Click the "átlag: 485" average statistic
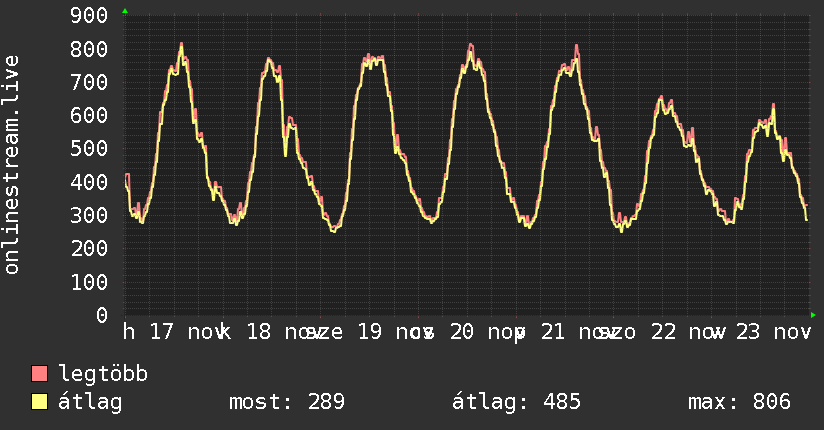 click(x=517, y=402)
